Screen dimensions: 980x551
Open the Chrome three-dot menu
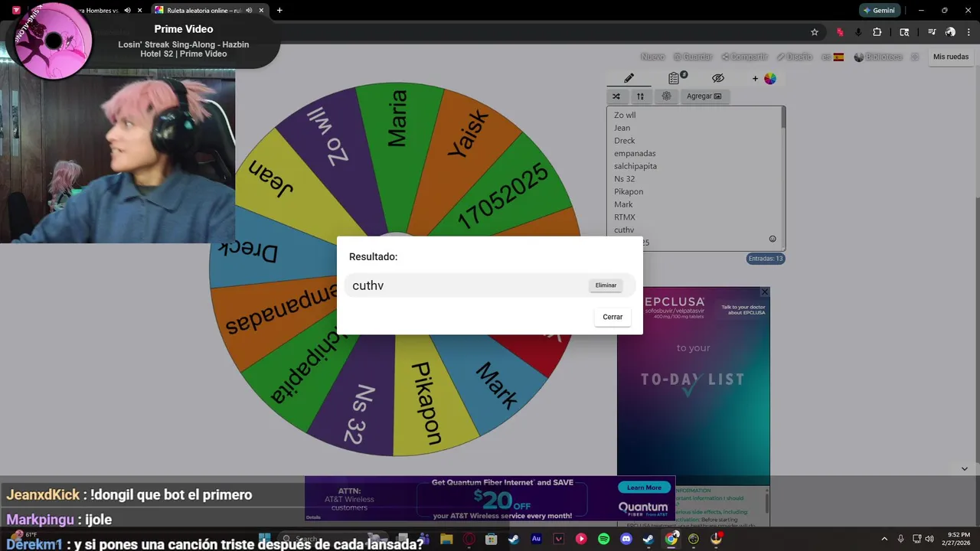[x=969, y=32]
